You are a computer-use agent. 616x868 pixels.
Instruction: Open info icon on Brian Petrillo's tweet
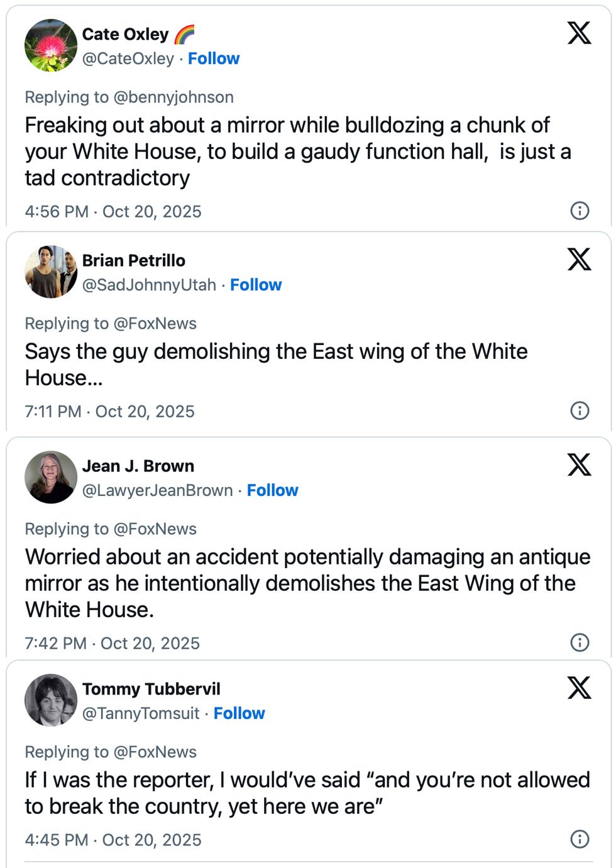(579, 410)
